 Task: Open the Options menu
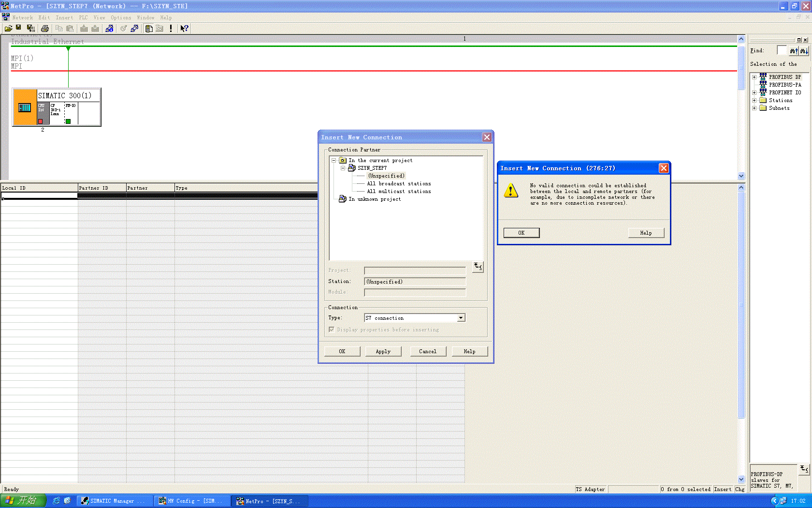point(121,17)
